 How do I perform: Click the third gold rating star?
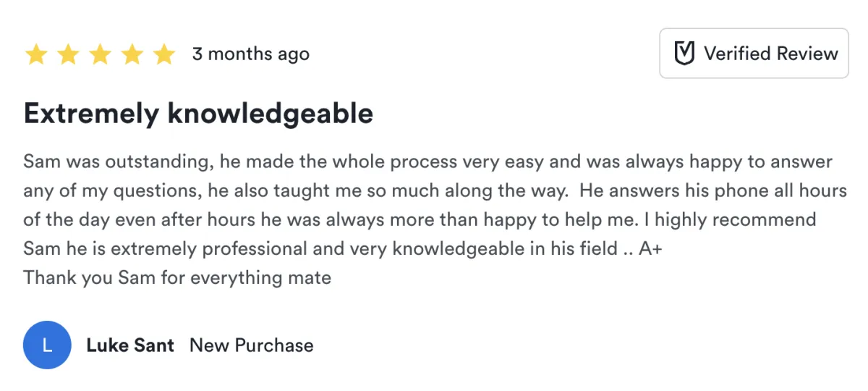click(x=100, y=54)
